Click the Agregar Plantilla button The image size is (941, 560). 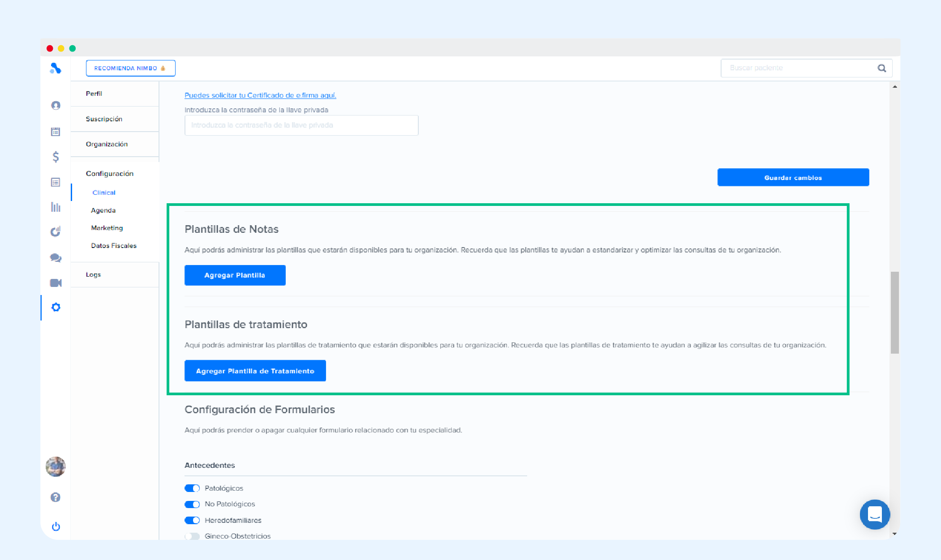point(235,275)
